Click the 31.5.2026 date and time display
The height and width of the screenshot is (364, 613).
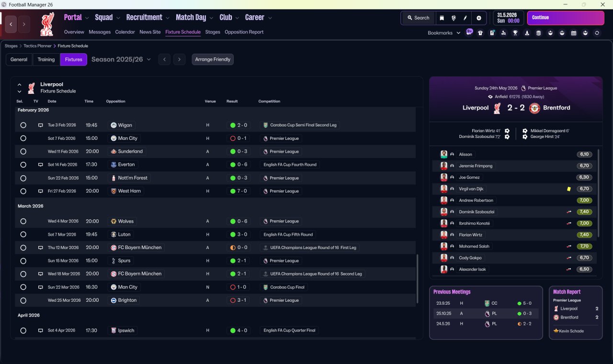[509, 18]
